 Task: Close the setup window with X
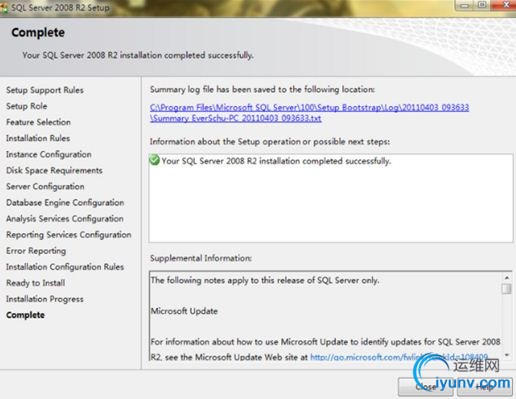(x=505, y=5)
